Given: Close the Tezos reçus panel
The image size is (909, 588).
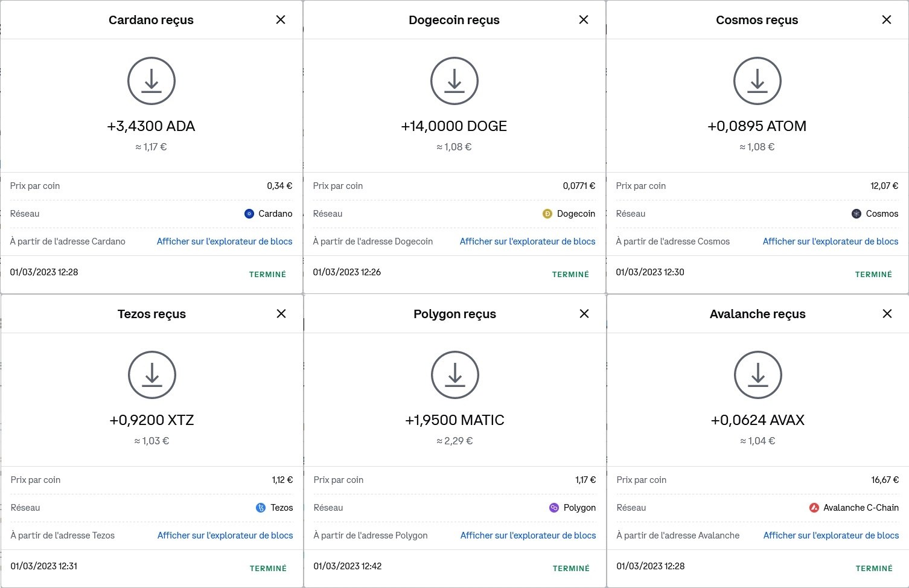Looking at the screenshot, I should click(x=281, y=314).
